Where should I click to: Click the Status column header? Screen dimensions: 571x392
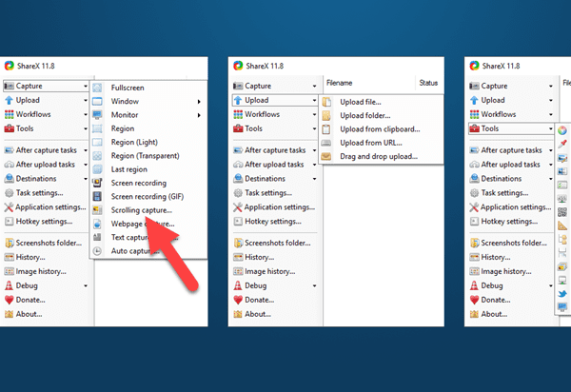428,83
